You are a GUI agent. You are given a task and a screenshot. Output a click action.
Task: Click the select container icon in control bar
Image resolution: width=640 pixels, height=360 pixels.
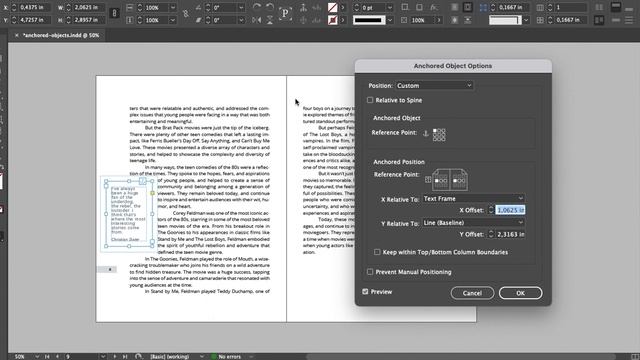click(303, 7)
